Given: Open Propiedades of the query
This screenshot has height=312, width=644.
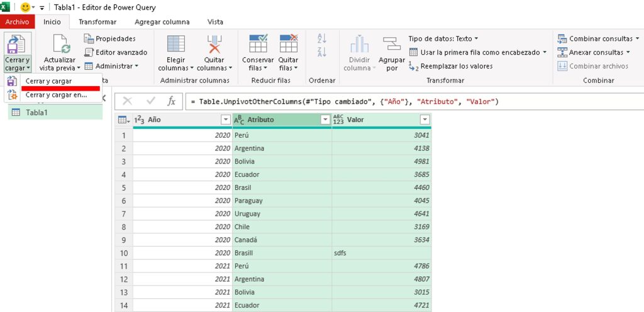Looking at the screenshot, I should pyautogui.click(x=109, y=38).
